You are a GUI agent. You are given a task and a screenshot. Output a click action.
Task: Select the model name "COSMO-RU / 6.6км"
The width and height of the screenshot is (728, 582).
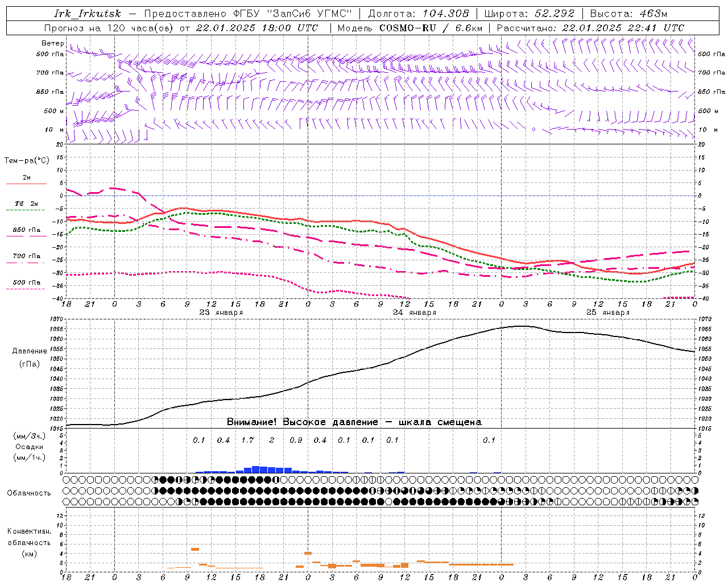pos(431,28)
